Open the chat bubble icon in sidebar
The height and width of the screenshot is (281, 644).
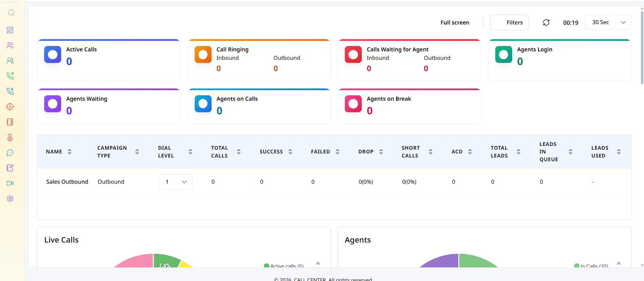click(10, 153)
